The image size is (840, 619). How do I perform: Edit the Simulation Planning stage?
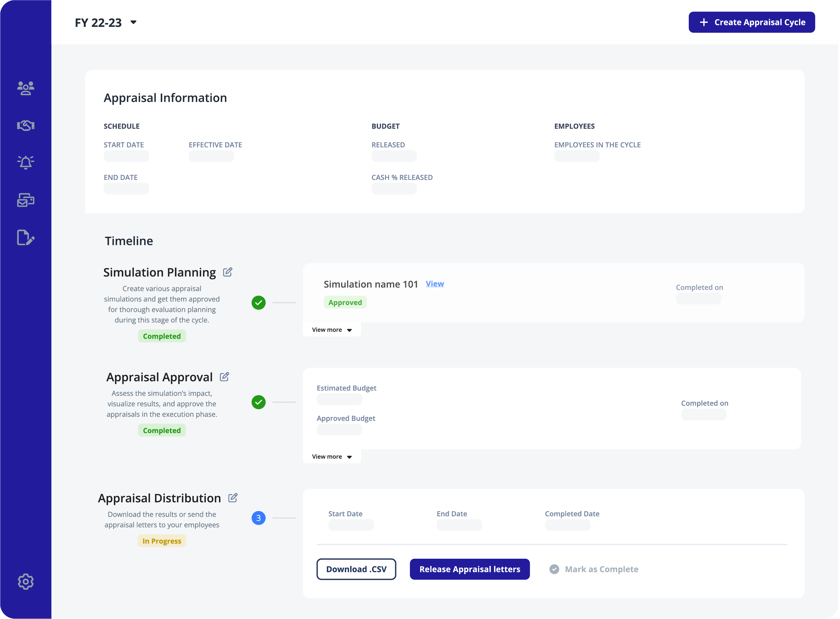tap(228, 272)
